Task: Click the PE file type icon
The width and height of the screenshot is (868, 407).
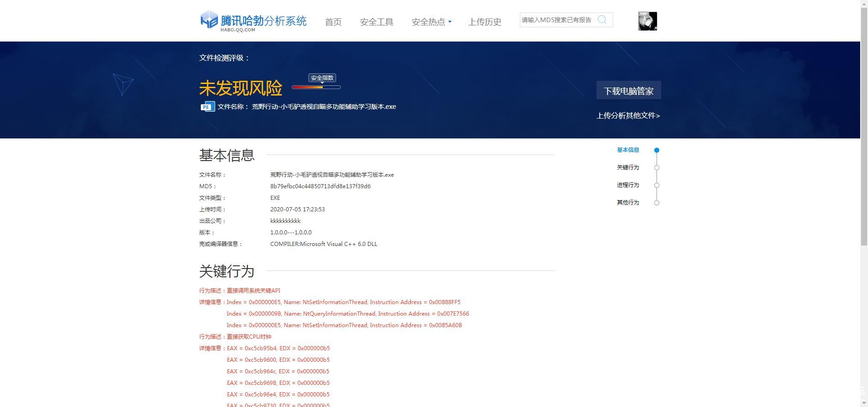Action: 207,107
